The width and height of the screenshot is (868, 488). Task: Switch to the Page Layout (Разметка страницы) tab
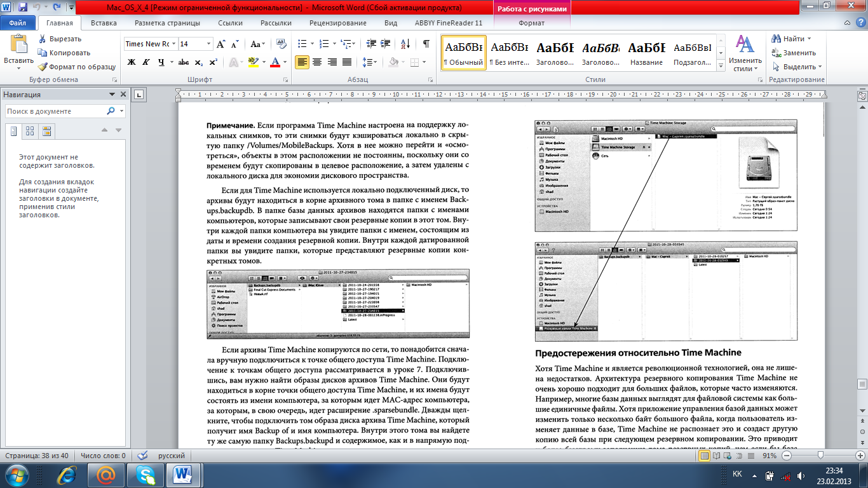[168, 23]
